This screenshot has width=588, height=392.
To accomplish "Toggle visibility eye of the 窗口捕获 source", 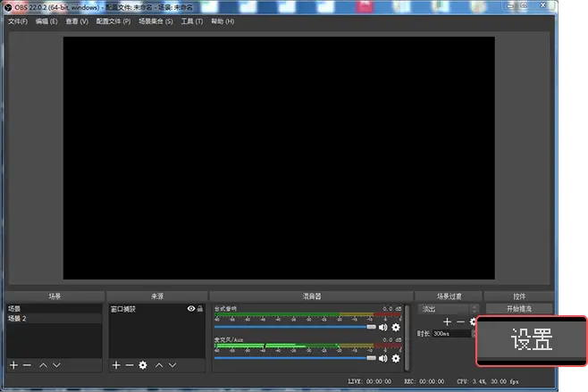I will pos(191,308).
